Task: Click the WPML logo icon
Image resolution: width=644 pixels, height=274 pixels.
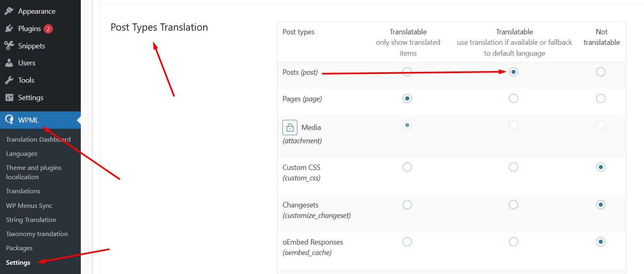Action: coord(9,120)
